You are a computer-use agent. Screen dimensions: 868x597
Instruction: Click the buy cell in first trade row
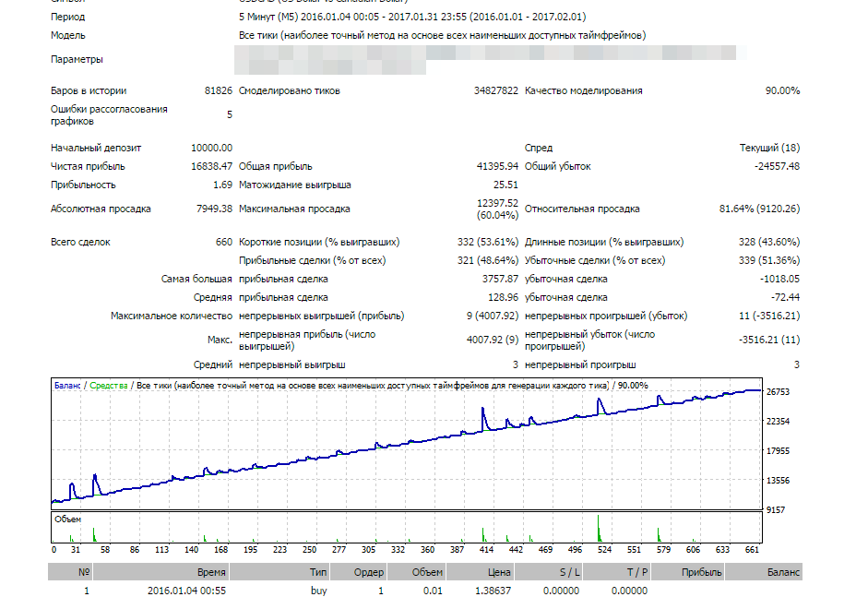[318, 591]
